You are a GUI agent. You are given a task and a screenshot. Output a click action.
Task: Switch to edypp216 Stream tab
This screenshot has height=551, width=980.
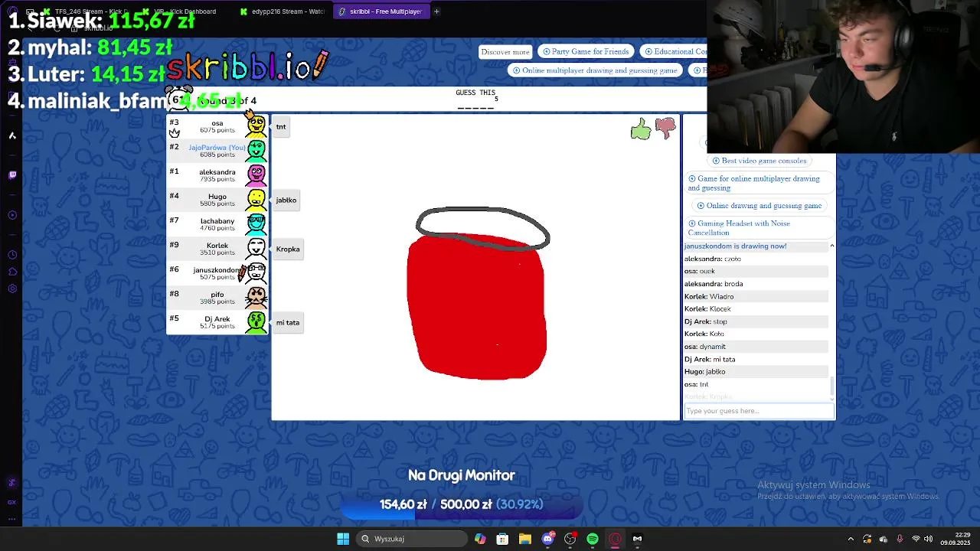click(x=282, y=11)
